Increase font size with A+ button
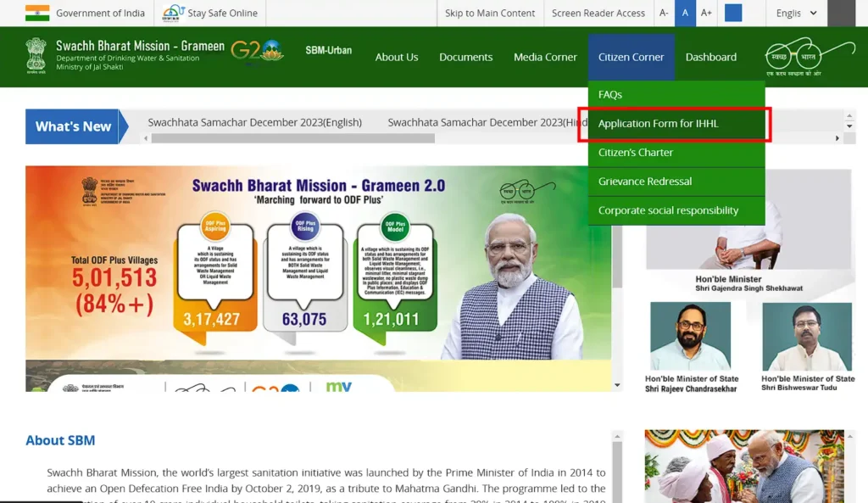 pos(706,13)
